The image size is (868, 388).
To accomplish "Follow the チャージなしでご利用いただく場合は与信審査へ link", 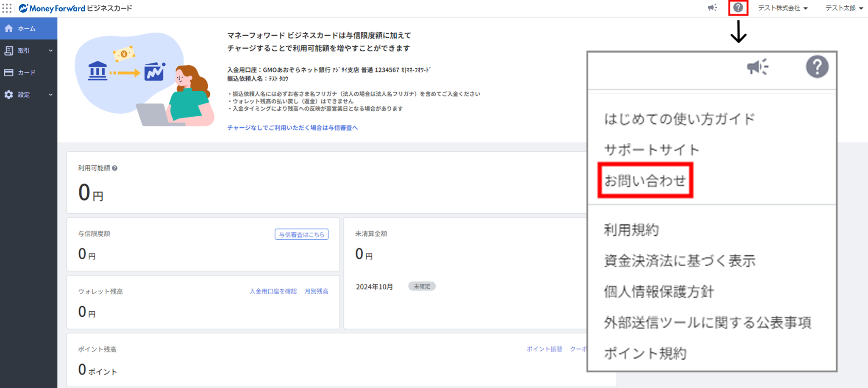I will 292,128.
